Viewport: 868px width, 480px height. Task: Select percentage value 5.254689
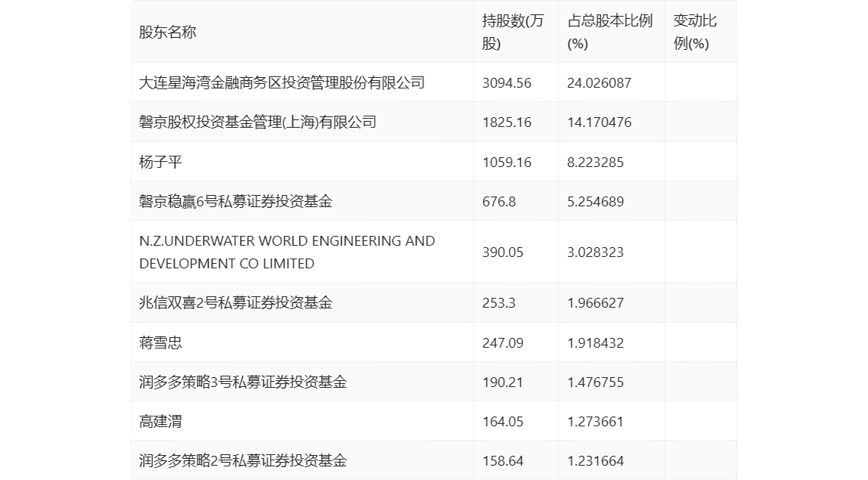(x=595, y=202)
